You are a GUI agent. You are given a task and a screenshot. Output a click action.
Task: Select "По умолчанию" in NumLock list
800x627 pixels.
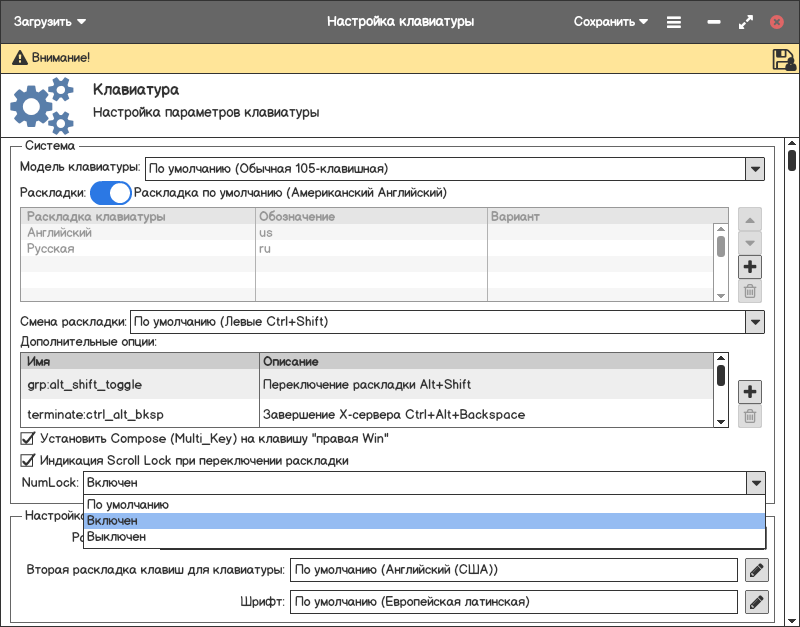128,505
